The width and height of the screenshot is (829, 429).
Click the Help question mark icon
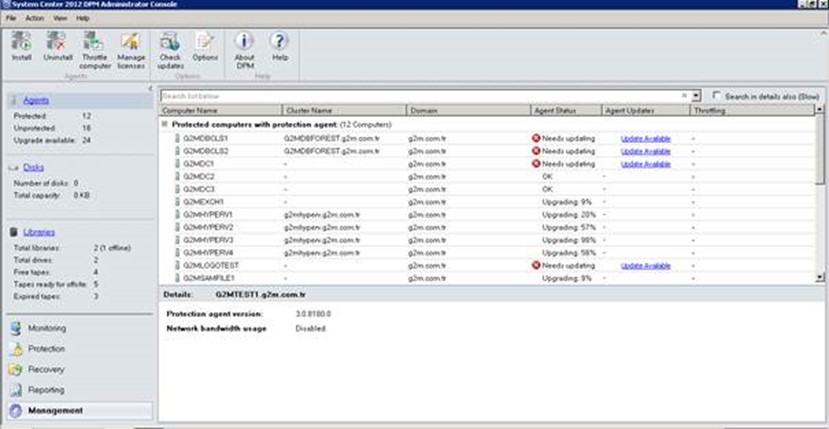click(279, 41)
